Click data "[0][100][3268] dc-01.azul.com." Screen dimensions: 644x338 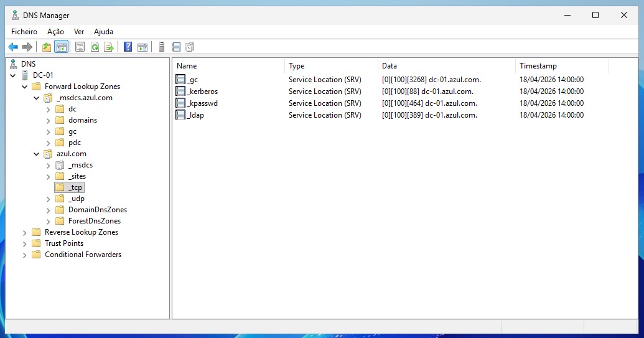[x=431, y=79]
